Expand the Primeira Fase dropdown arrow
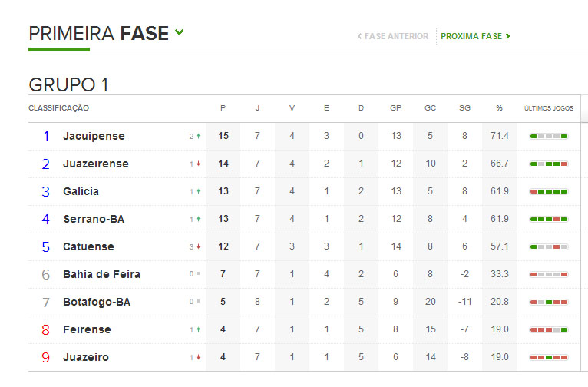Image resolution: width=588 pixels, height=387 pixels. click(x=180, y=32)
